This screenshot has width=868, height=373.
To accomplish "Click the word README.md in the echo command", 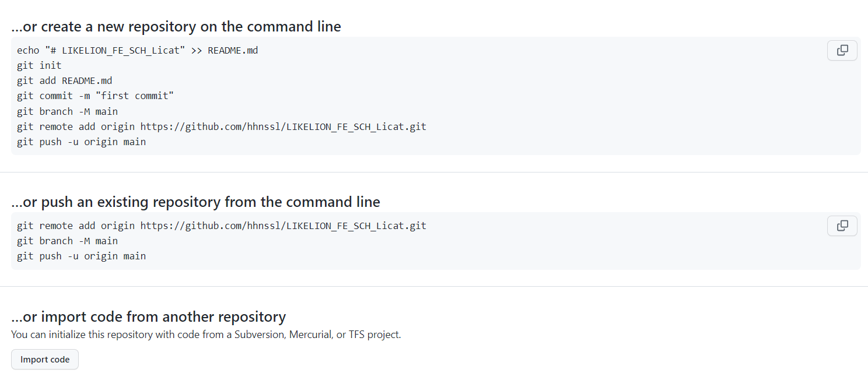I will tap(233, 51).
